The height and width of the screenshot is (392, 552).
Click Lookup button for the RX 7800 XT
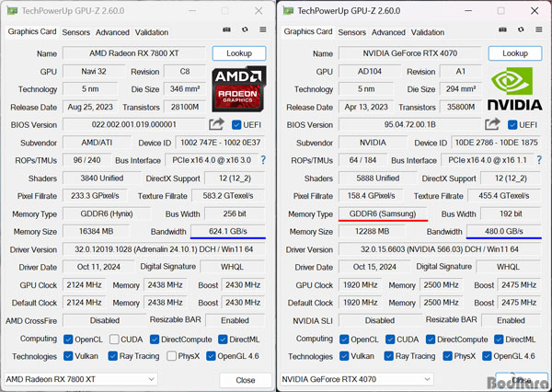[x=239, y=53]
